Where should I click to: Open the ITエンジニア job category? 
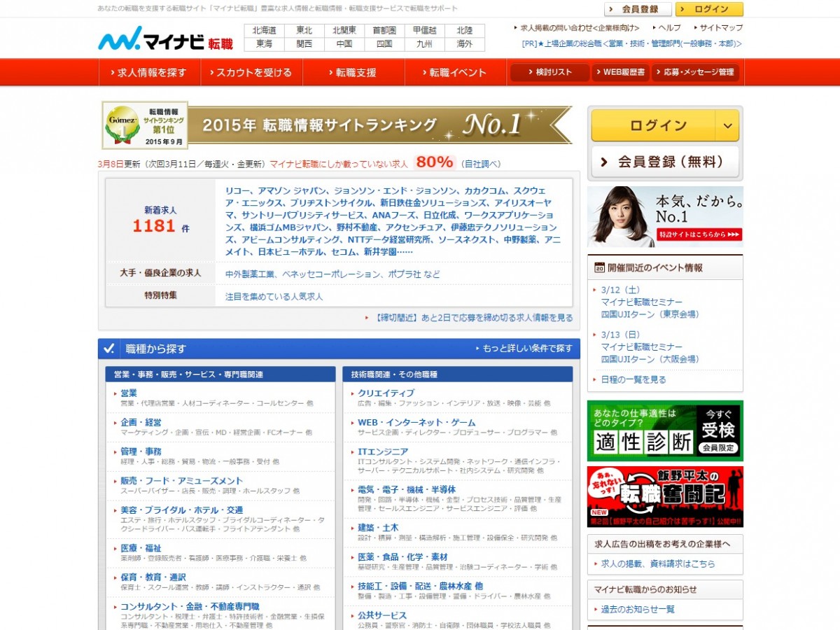(383, 451)
